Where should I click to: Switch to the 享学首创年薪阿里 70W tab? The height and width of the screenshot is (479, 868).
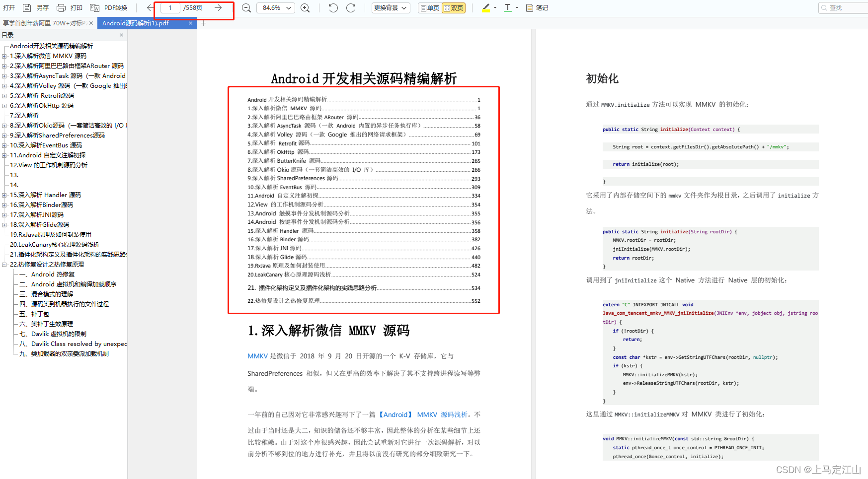(45, 23)
